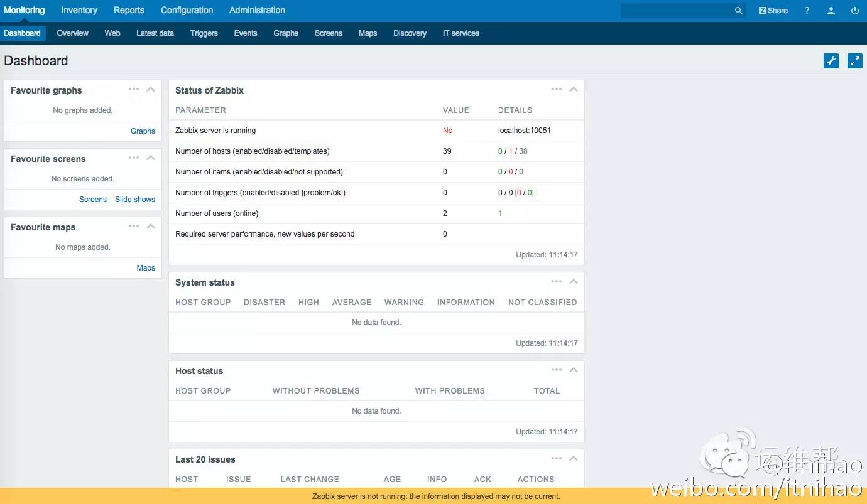
Task: Open Favourite graphs widget options menu
Action: click(134, 89)
